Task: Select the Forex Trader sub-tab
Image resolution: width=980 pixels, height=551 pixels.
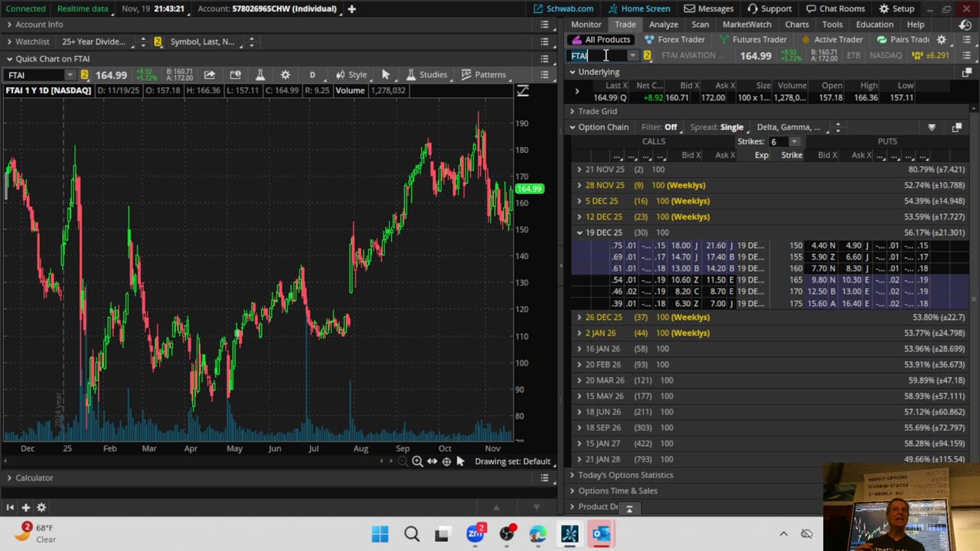Action: click(x=675, y=40)
